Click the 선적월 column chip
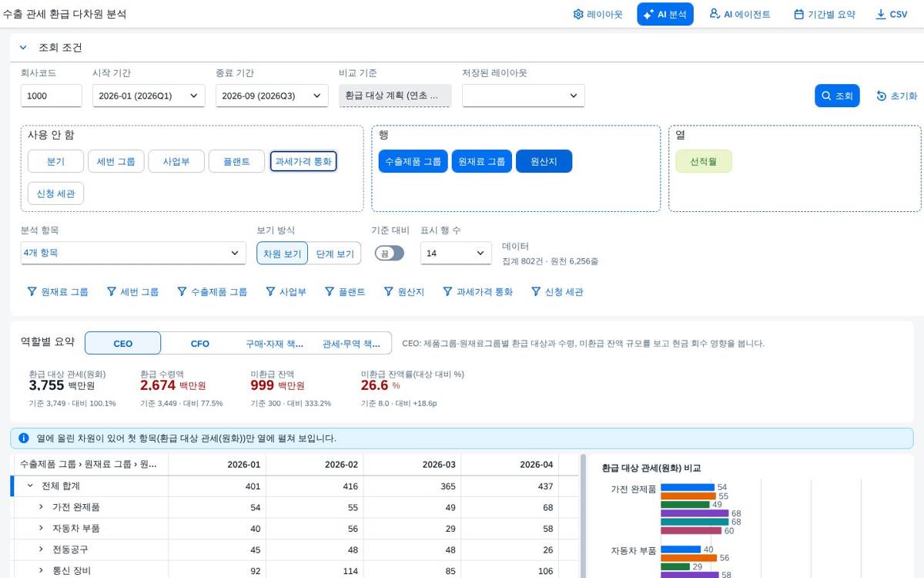 704,161
